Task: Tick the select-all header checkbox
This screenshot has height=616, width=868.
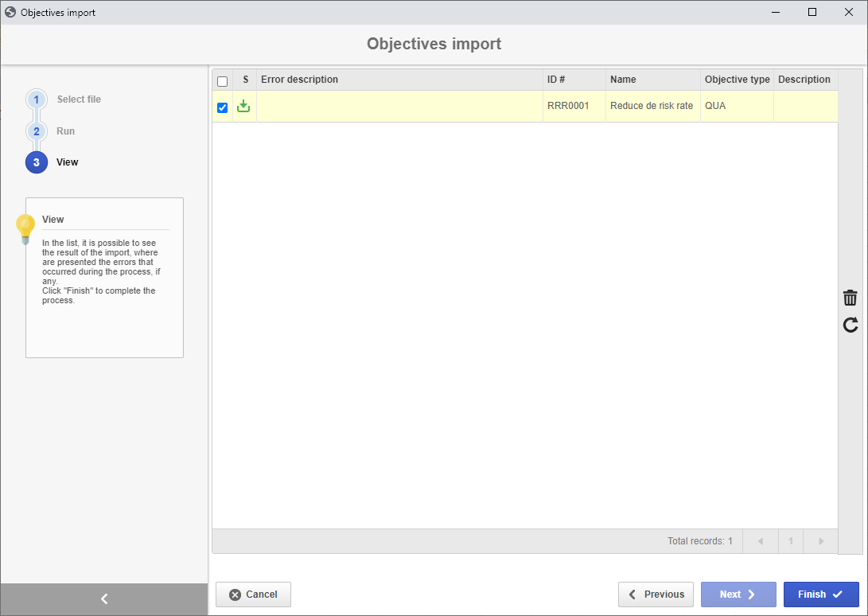Action: (223, 81)
